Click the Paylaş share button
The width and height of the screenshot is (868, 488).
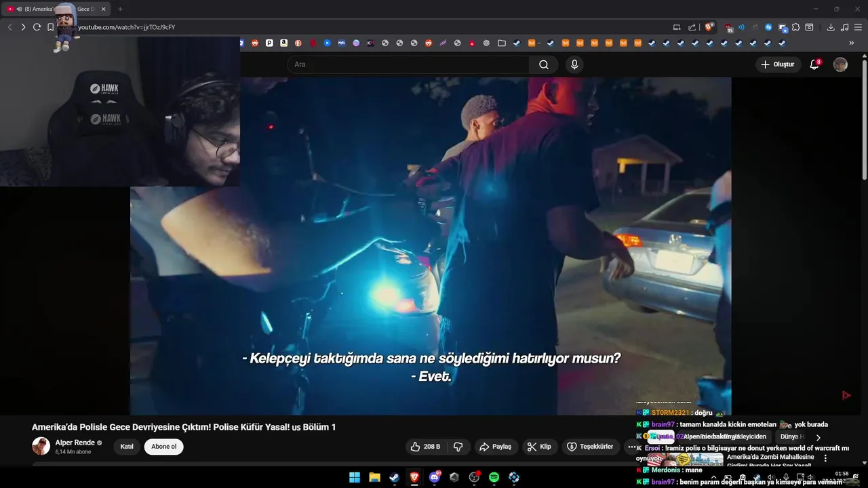coord(496,447)
